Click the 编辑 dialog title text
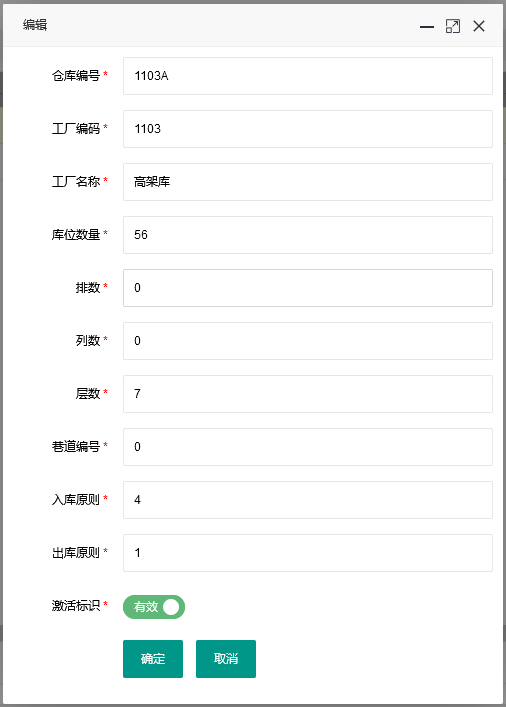 [35, 24]
